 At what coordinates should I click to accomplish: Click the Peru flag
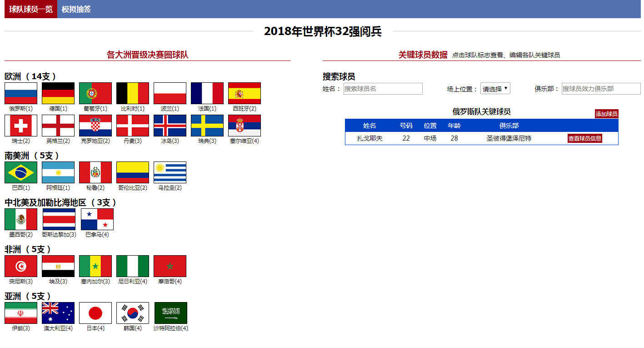pos(95,172)
